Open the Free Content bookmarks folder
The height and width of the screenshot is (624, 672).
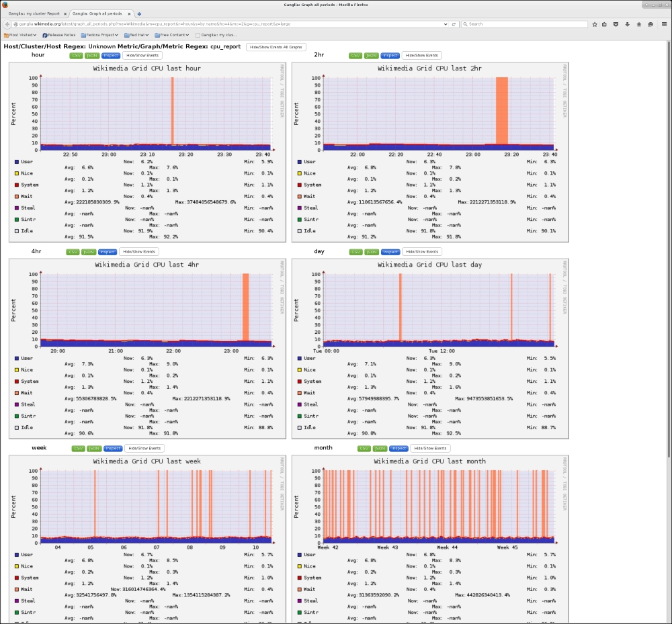[172, 35]
